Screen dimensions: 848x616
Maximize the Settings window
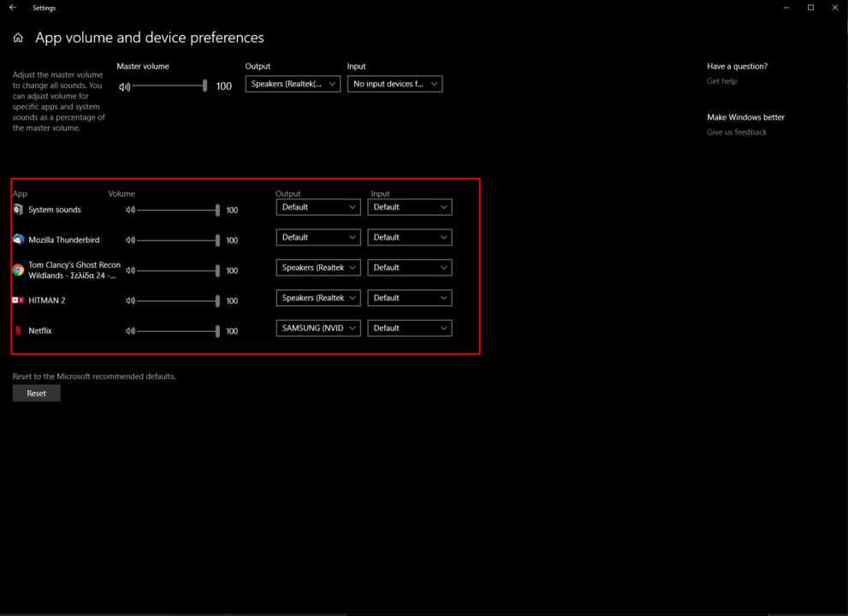click(810, 8)
